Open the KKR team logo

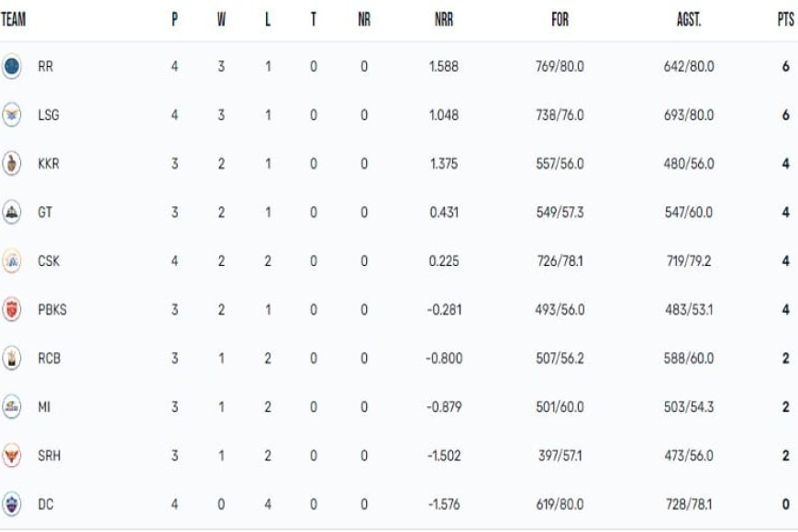11,163
